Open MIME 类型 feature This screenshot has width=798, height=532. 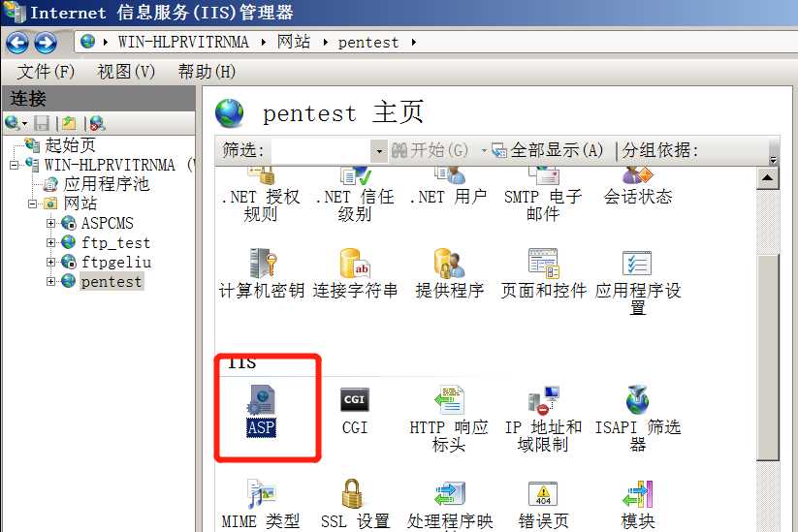261,505
